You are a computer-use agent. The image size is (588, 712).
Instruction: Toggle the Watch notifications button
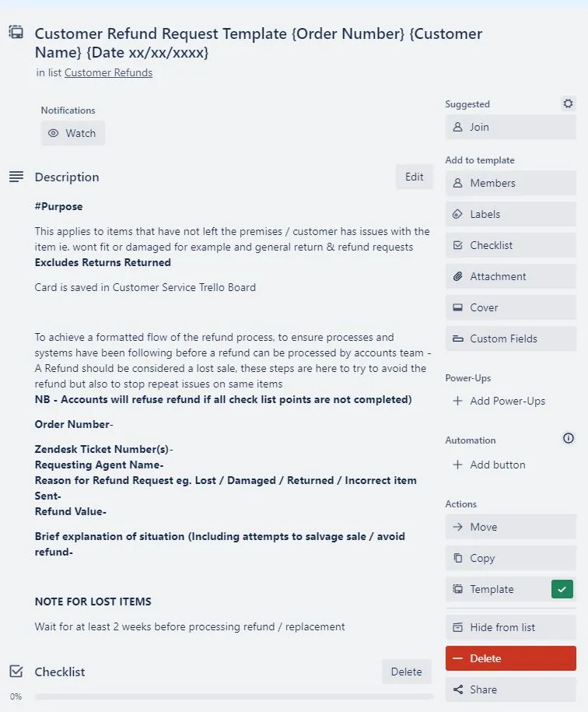pos(72,134)
